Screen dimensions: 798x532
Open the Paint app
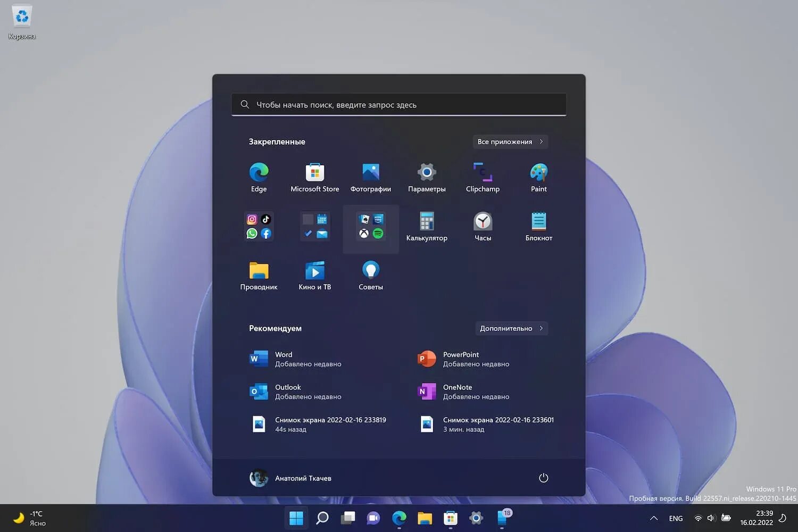[x=538, y=177]
